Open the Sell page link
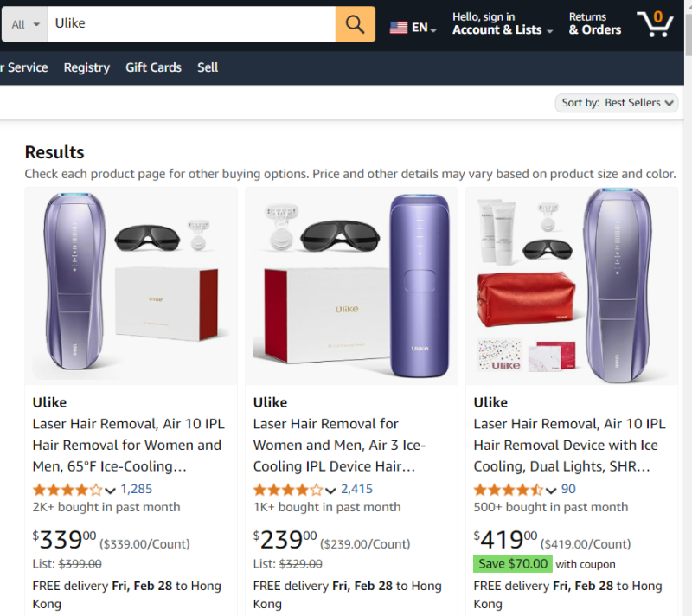The height and width of the screenshot is (616, 692). [x=208, y=67]
